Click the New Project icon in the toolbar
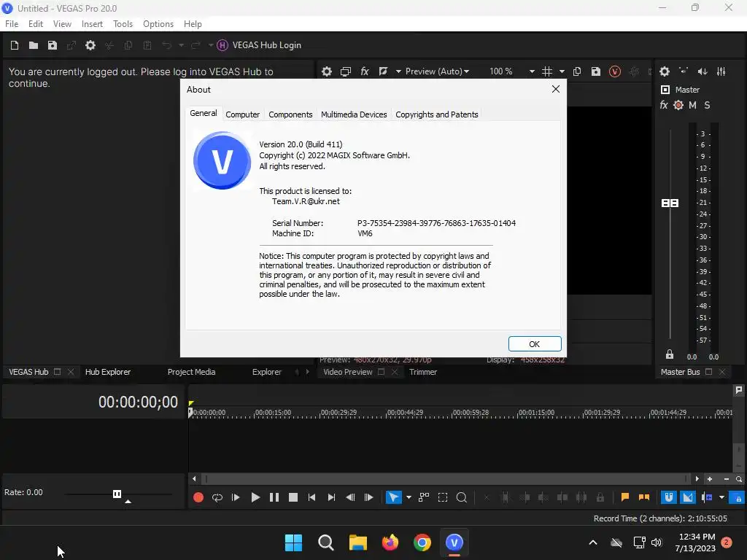This screenshot has width=747, height=560. pos(15,45)
